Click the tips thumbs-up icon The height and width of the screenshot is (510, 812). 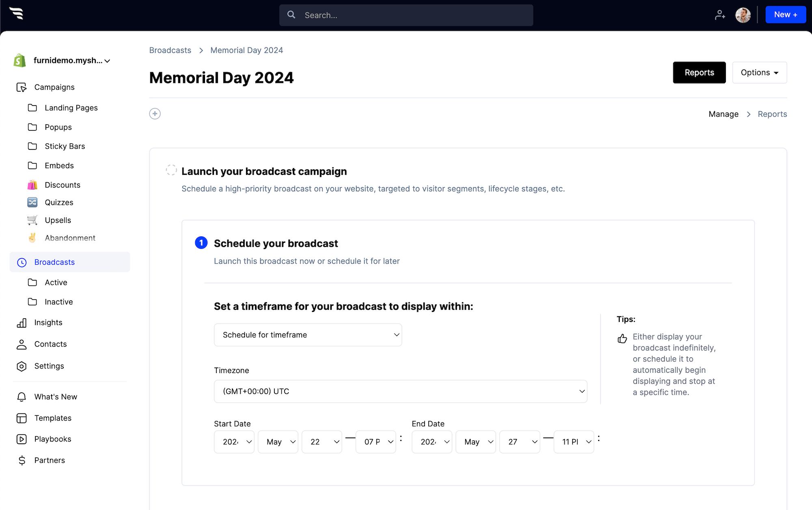tap(622, 338)
